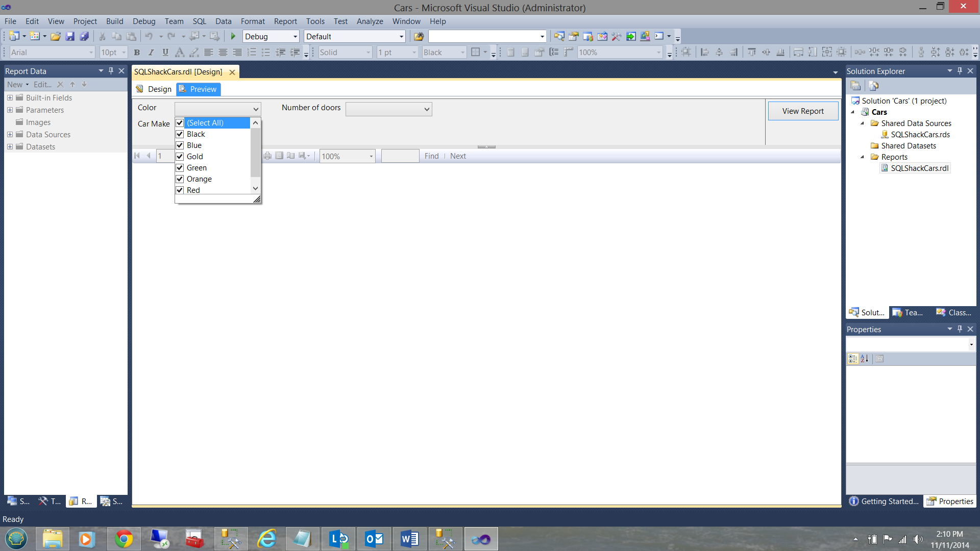Click the Underline formatting icon

coord(165,52)
